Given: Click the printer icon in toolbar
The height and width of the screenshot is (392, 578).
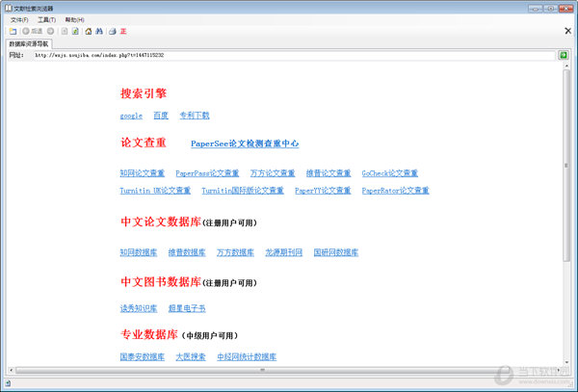Looking at the screenshot, I should pos(113,32).
